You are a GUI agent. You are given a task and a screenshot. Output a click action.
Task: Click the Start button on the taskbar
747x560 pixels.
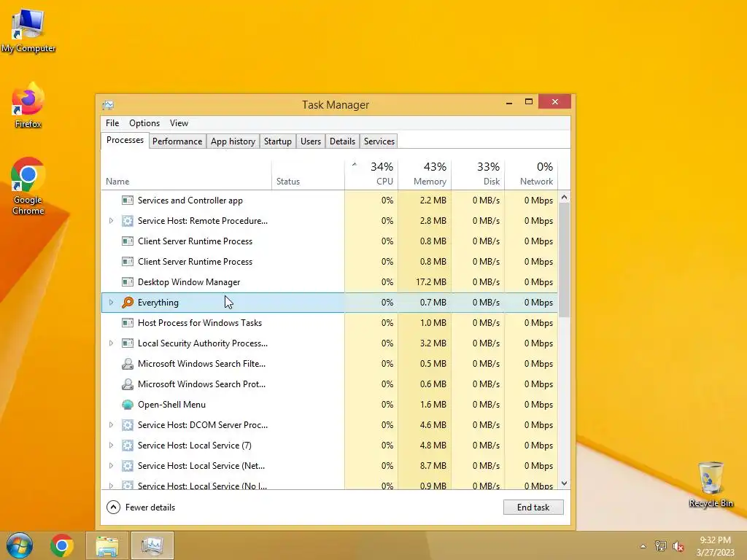20,545
